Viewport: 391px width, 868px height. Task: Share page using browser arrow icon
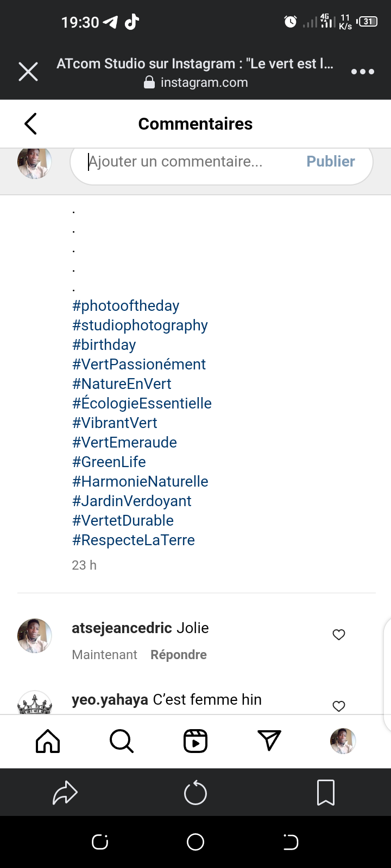point(65,793)
